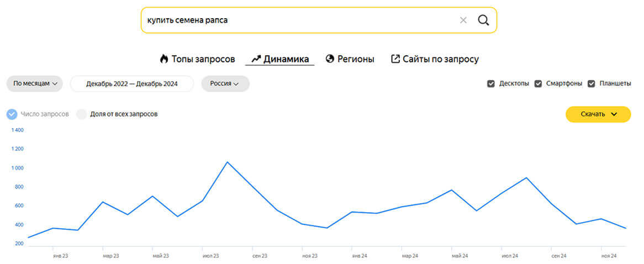644x264 pixels.
Task: Open the Регионы tab
Action: [356, 59]
